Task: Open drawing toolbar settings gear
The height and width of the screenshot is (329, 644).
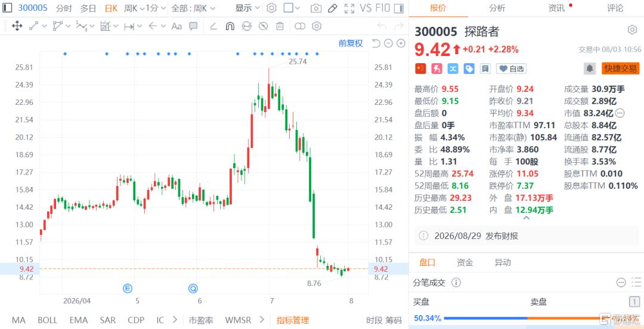Action: point(316,26)
